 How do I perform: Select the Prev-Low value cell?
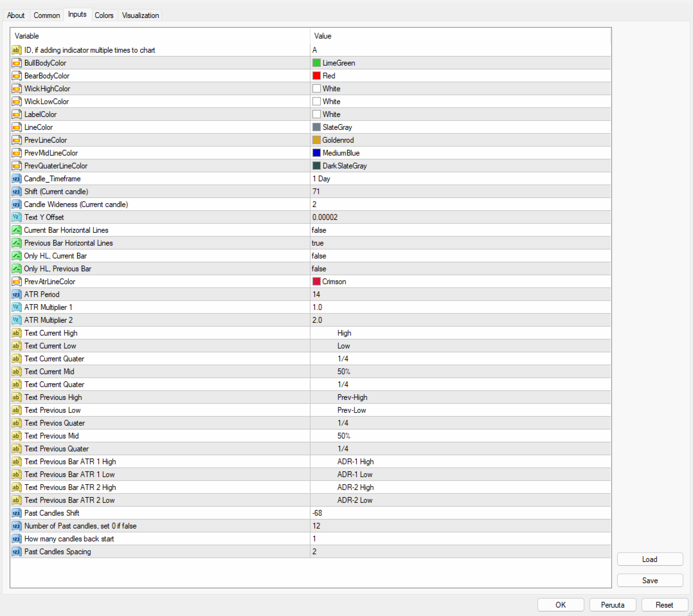click(460, 410)
